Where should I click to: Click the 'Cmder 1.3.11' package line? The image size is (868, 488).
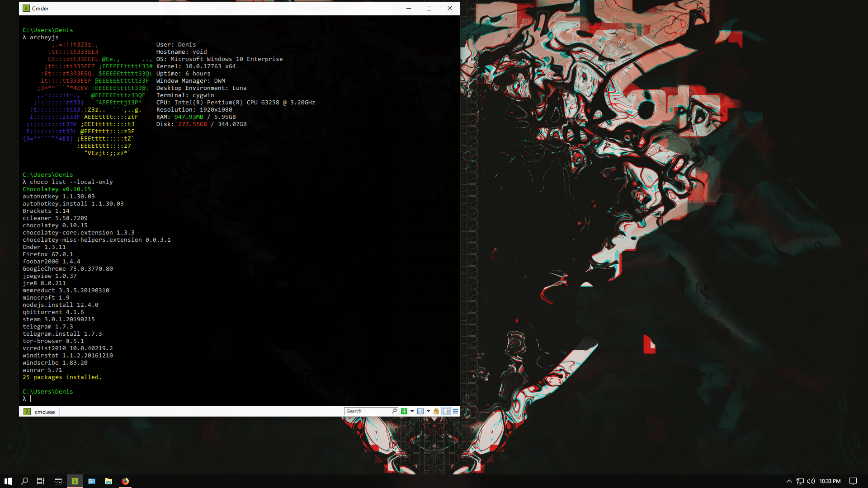click(x=44, y=247)
